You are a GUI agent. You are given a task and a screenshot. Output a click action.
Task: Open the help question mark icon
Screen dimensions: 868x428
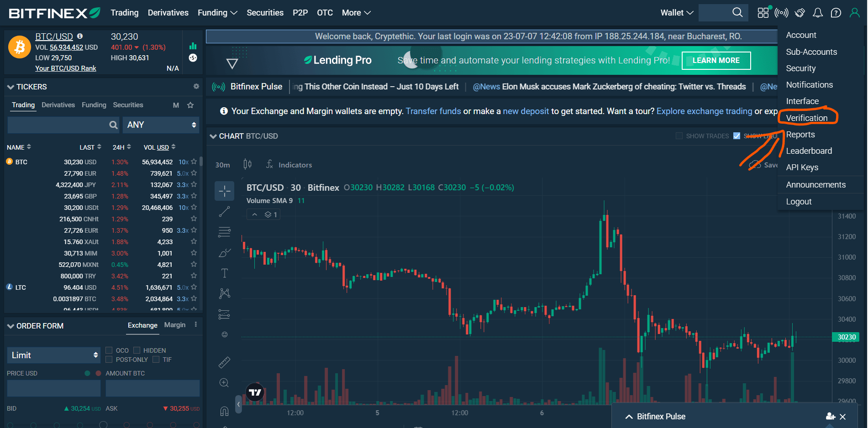coord(836,13)
